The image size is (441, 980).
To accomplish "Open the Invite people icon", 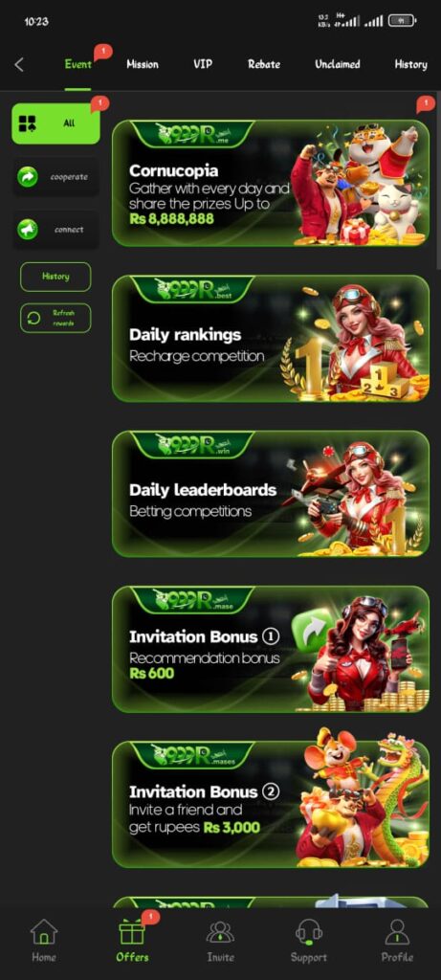I will pyautogui.click(x=220, y=932).
